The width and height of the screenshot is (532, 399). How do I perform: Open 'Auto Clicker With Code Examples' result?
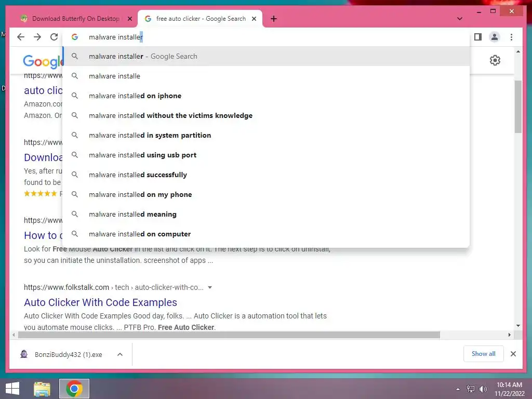pos(100,302)
